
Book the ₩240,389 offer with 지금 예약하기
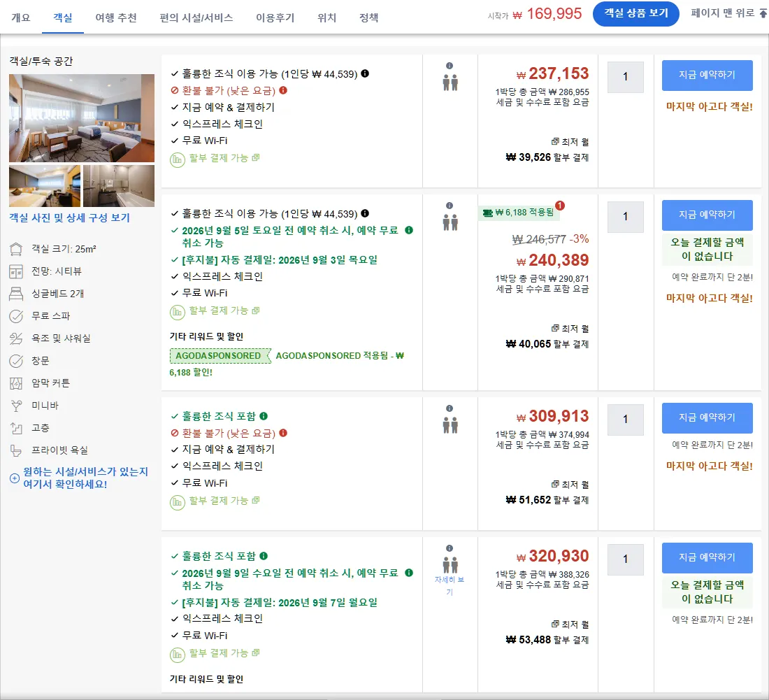(x=707, y=215)
